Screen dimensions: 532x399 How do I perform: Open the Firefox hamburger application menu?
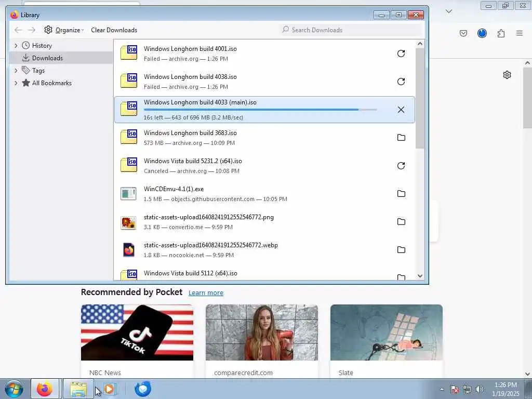point(520,33)
